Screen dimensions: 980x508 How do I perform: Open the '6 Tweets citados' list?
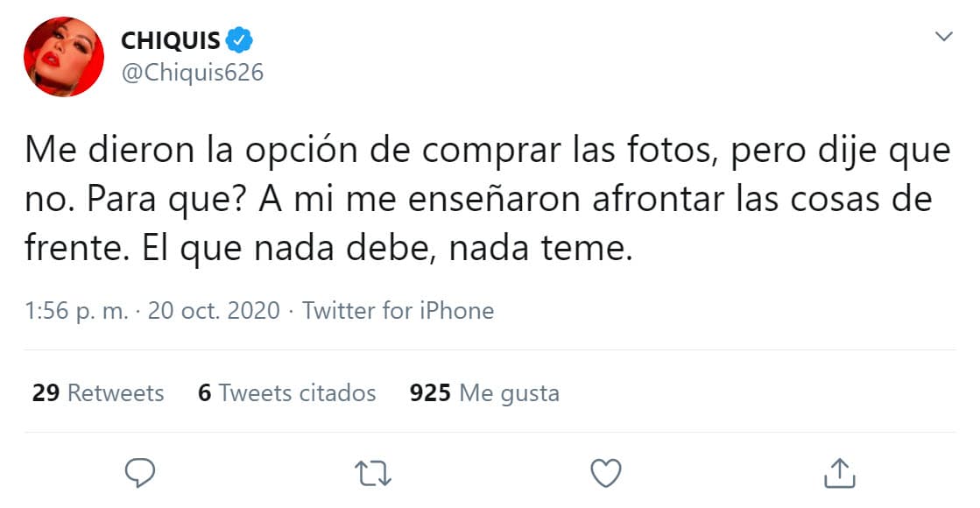286,393
